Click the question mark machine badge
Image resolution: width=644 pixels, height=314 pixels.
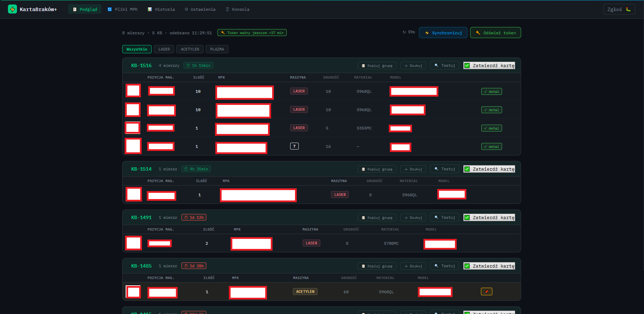(294, 146)
